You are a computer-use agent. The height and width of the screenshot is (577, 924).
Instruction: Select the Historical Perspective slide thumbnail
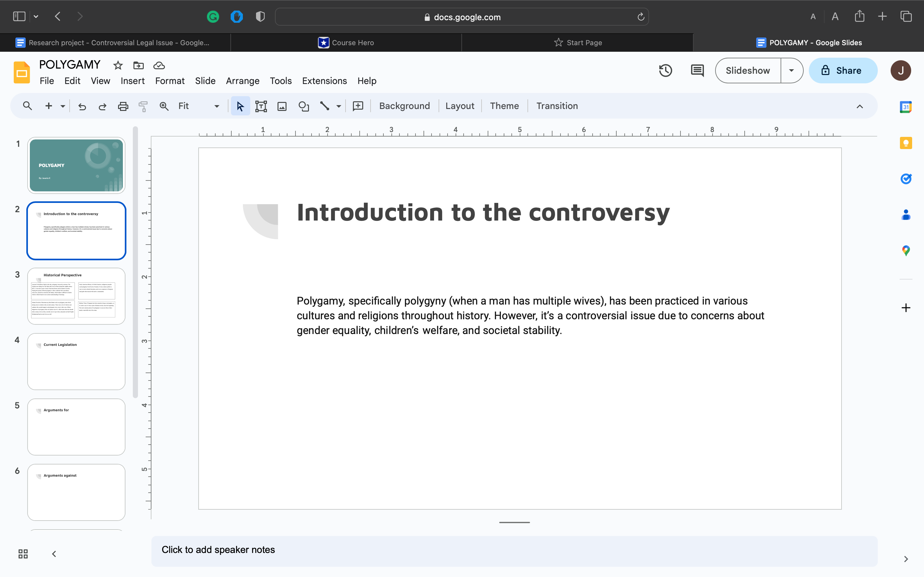click(76, 296)
